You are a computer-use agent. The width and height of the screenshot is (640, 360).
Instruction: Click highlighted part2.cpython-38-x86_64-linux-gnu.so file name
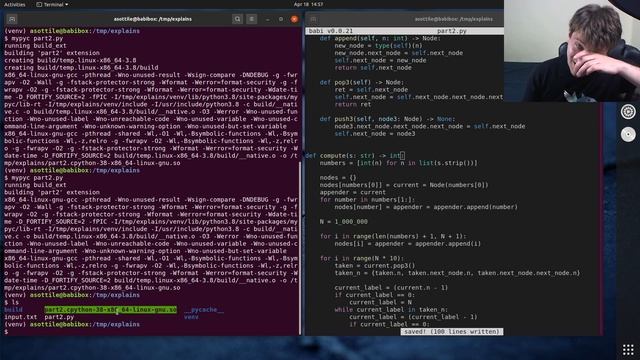[111, 310]
